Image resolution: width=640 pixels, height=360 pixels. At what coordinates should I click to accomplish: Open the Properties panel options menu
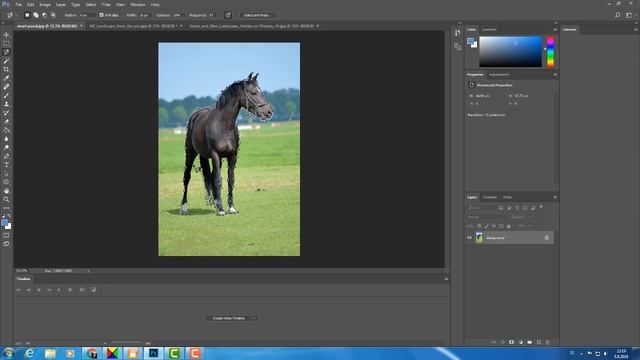tap(555, 75)
